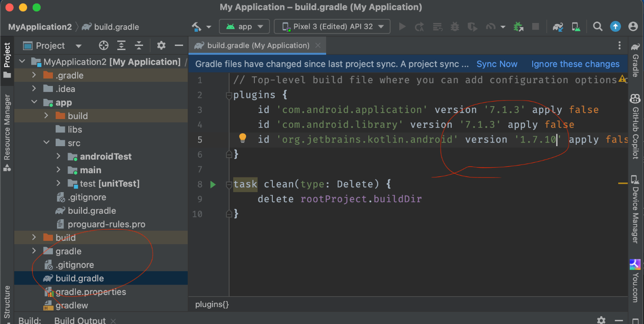Click Run with Coverage shield icon
Image resolution: width=644 pixels, height=324 pixels.
[472, 27]
